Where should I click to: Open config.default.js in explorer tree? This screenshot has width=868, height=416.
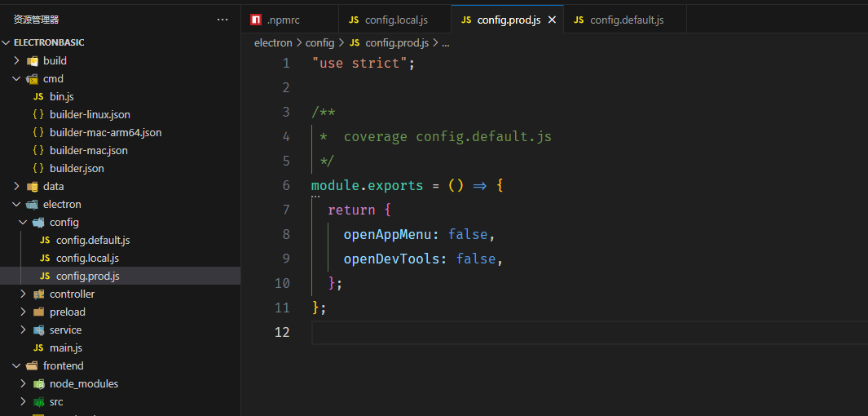[x=93, y=241]
